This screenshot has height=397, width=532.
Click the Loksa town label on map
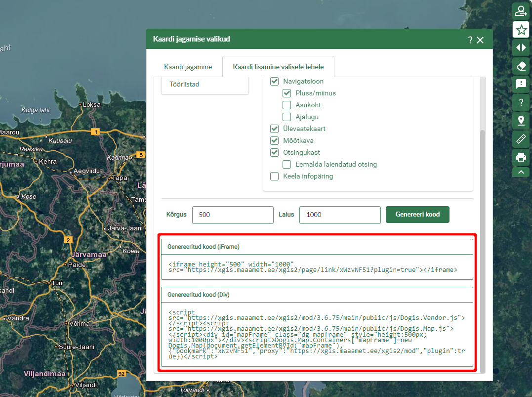(91, 105)
